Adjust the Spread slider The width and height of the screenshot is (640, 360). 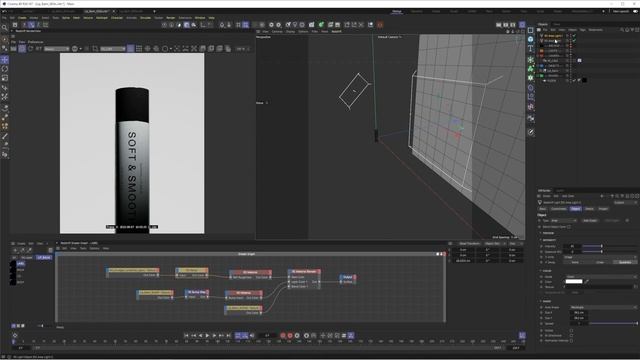(614, 323)
